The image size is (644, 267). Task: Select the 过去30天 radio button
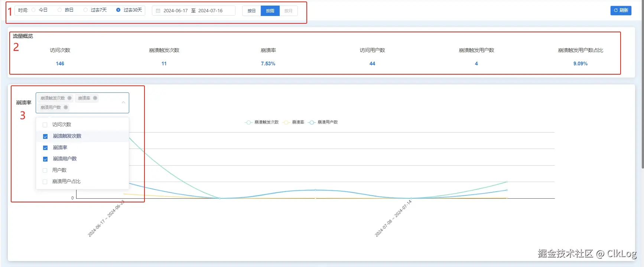pyautogui.click(x=118, y=10)
